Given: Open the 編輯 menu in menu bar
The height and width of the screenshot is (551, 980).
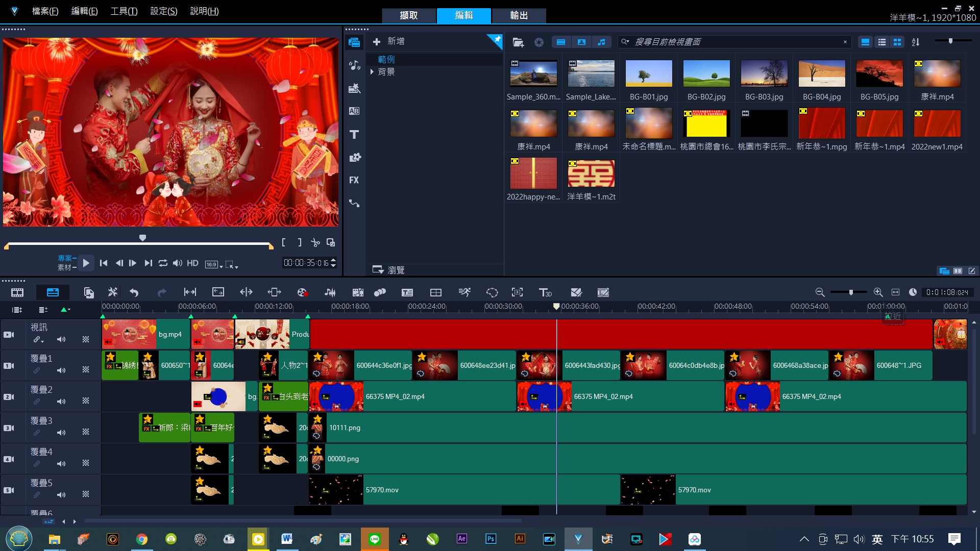Looking at the screenshot, I should click(x=84, y=11).
